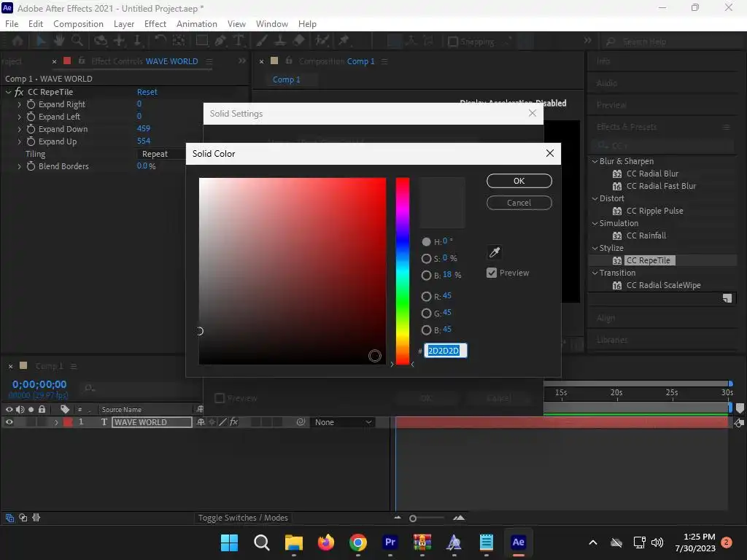Click the Windows Start button
Image resolution: width=747 pixels, height=560 pixels.
229,542
